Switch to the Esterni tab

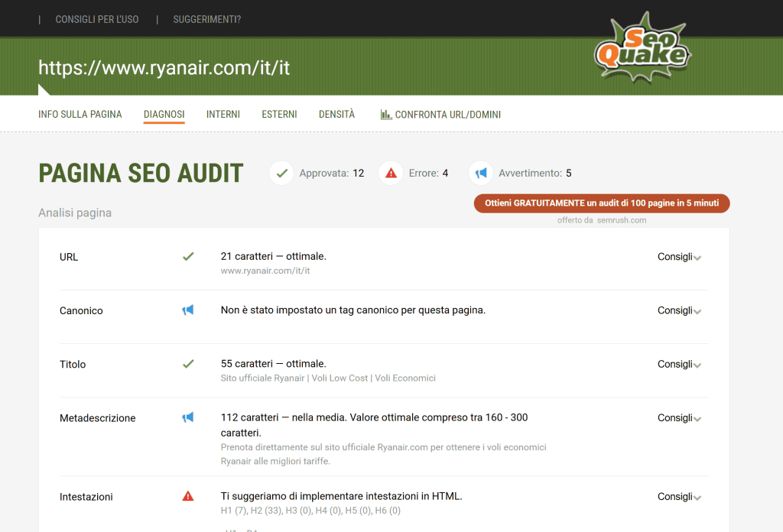coord(279,115)
